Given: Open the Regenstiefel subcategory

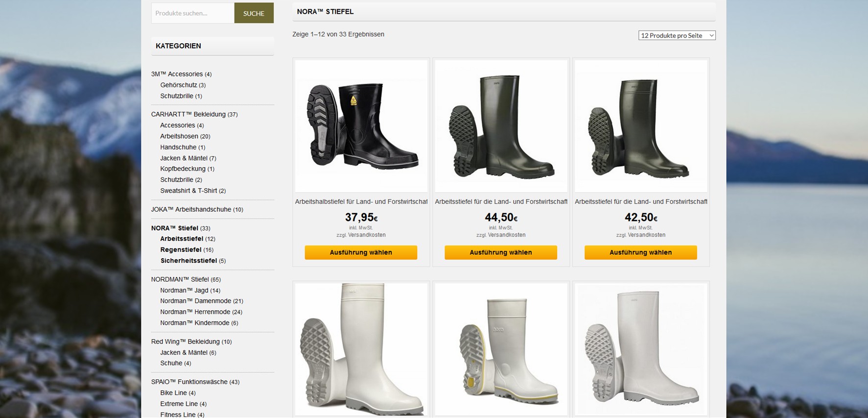Looking at the screenshot, I should [x=181, y=249].
